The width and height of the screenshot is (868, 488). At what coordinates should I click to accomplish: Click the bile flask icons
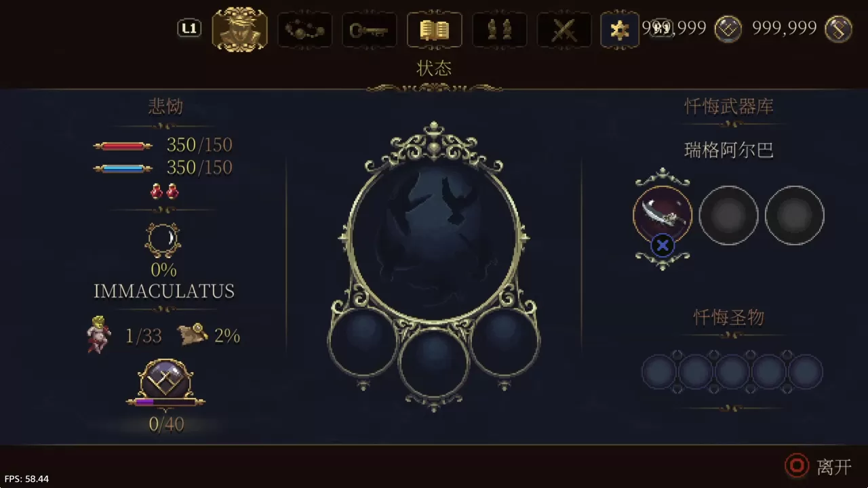[164, 191]
